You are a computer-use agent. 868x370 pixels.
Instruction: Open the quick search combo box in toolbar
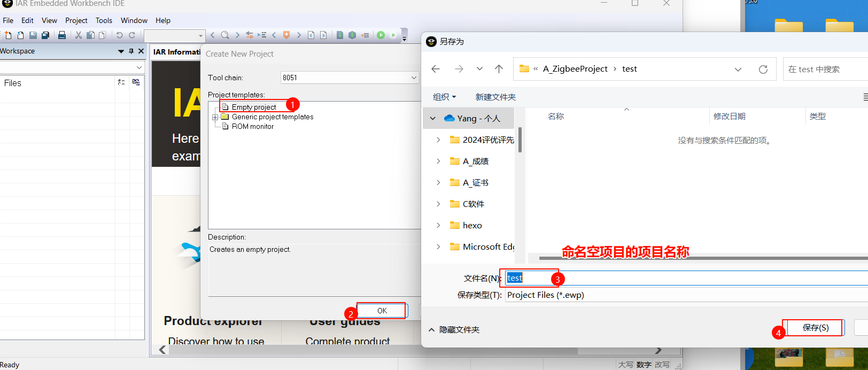(x=174, y=35)
